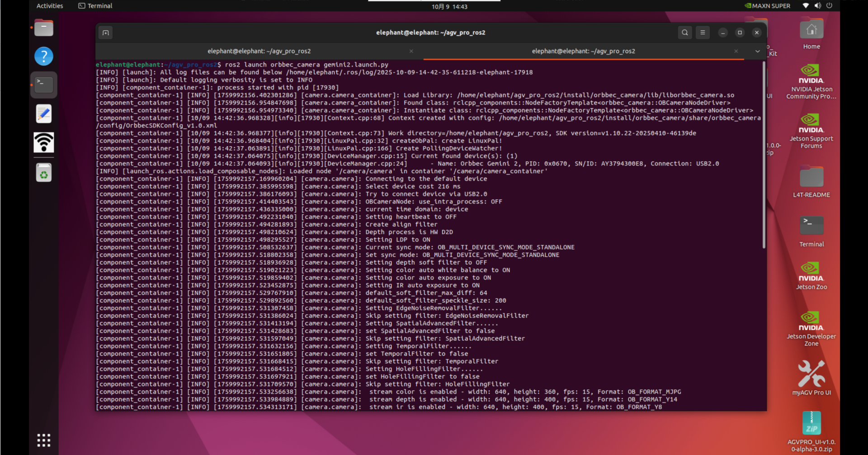Open the Wi-Fi hotspot app in the dock
The image size is (868, 455).
pyautogui.click(x=44, y=143)
